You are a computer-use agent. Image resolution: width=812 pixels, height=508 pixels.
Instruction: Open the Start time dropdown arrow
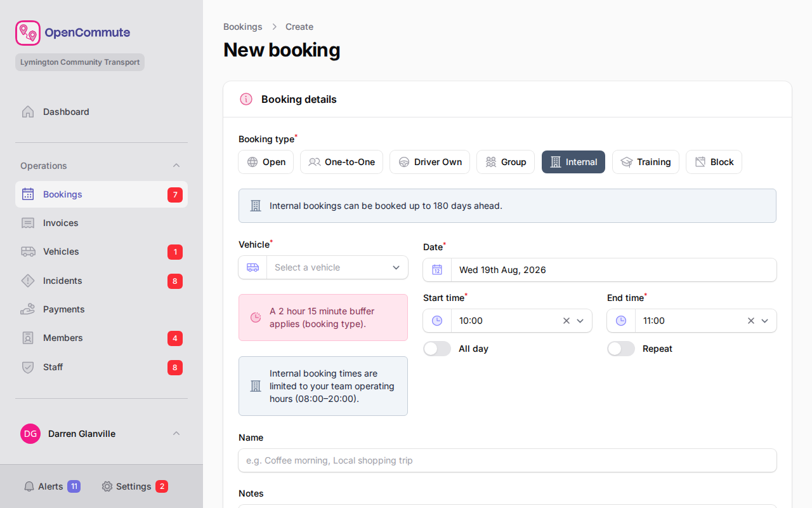580,321
